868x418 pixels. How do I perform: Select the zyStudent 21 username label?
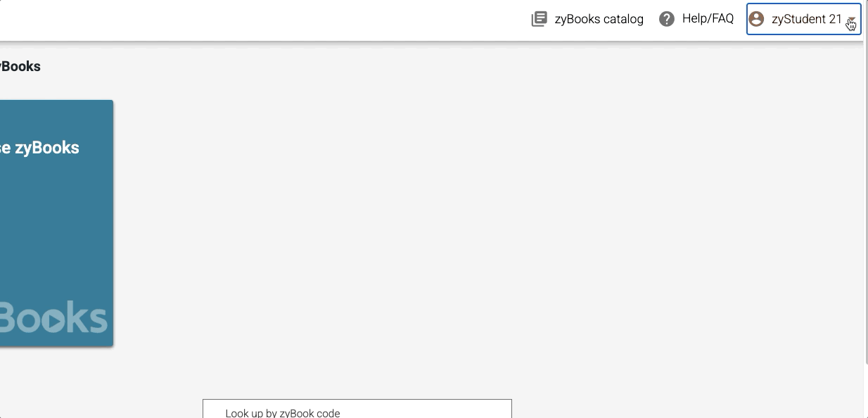click(807, 19)
